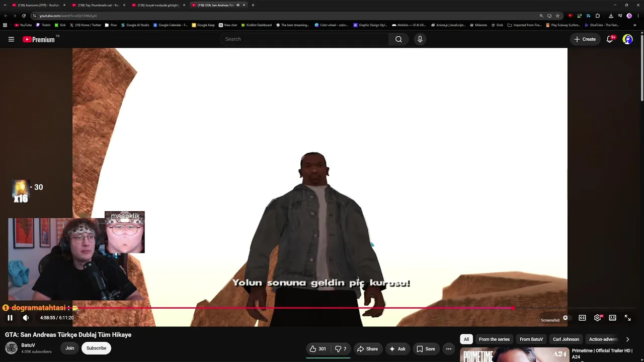Select the Carl Johnson chip

566,339
